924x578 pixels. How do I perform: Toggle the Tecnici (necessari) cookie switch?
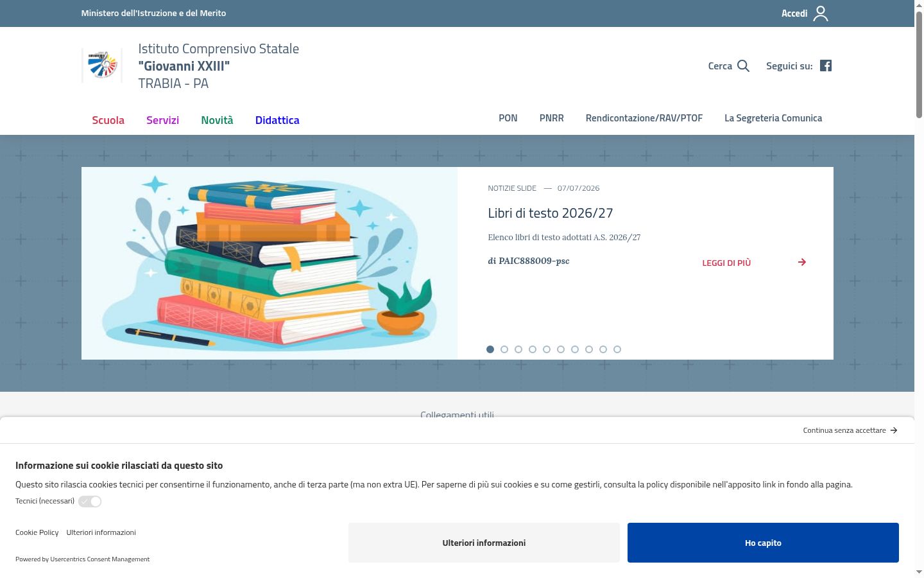[90, 502]
